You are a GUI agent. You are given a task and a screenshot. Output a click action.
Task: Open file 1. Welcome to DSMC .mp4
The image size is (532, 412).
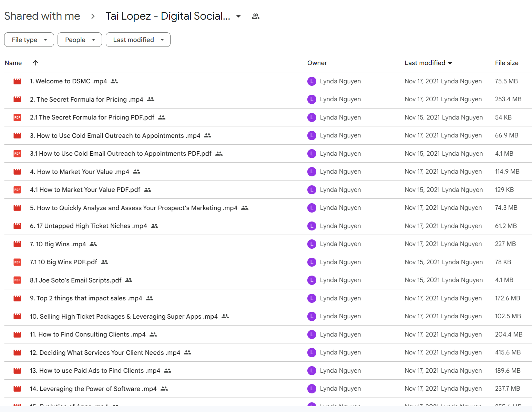click(x=69, y=81)
